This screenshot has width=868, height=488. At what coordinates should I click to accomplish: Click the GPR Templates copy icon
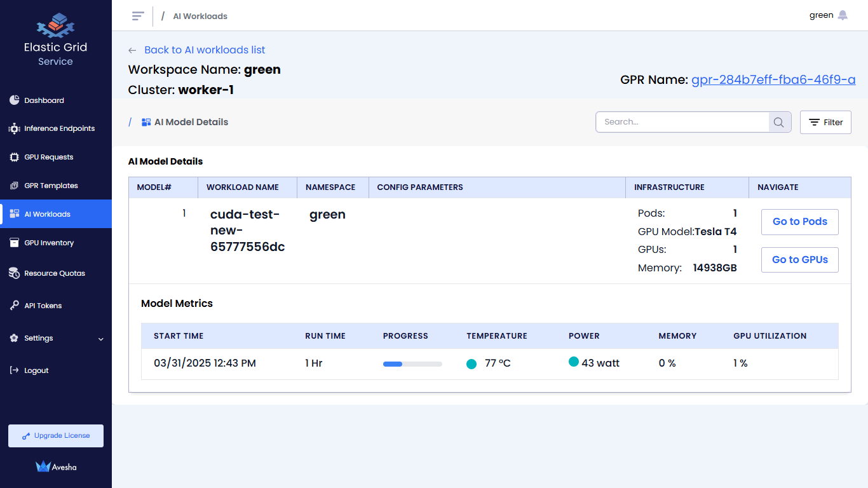14,186
